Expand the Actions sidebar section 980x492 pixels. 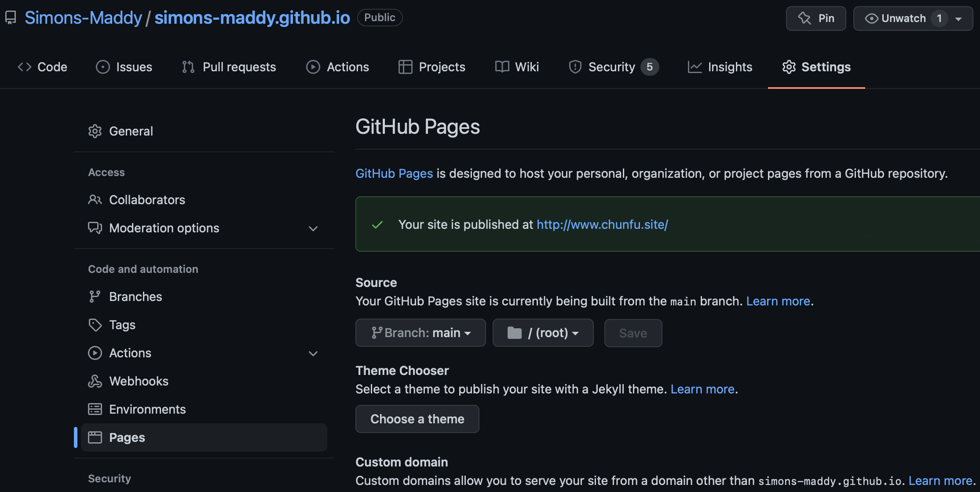click(312, 352)
